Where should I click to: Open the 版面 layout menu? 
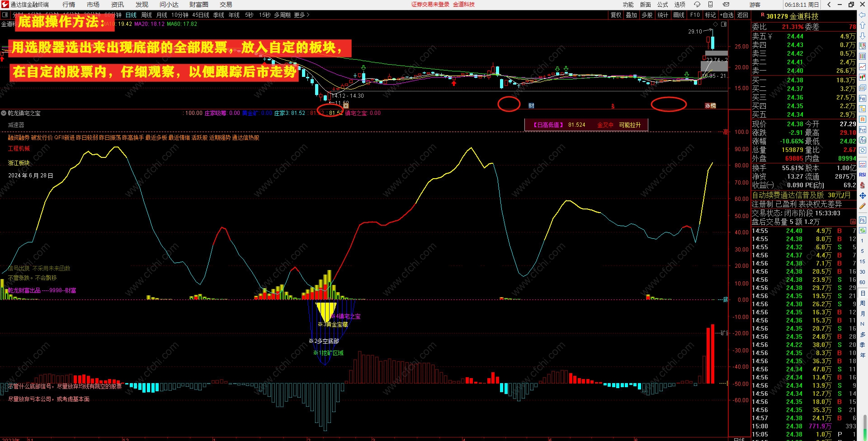tap(646, 5)
